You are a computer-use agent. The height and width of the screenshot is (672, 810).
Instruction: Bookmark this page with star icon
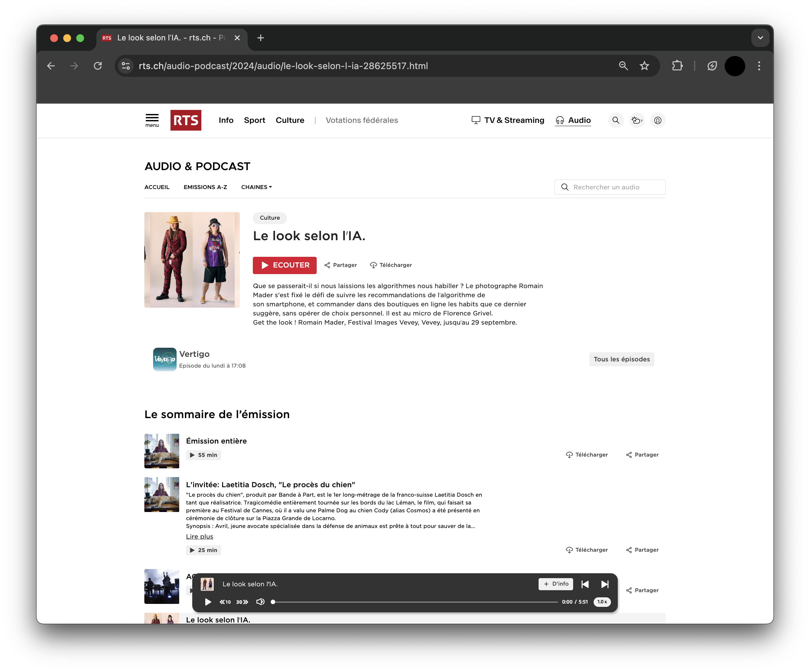point(644,66)
